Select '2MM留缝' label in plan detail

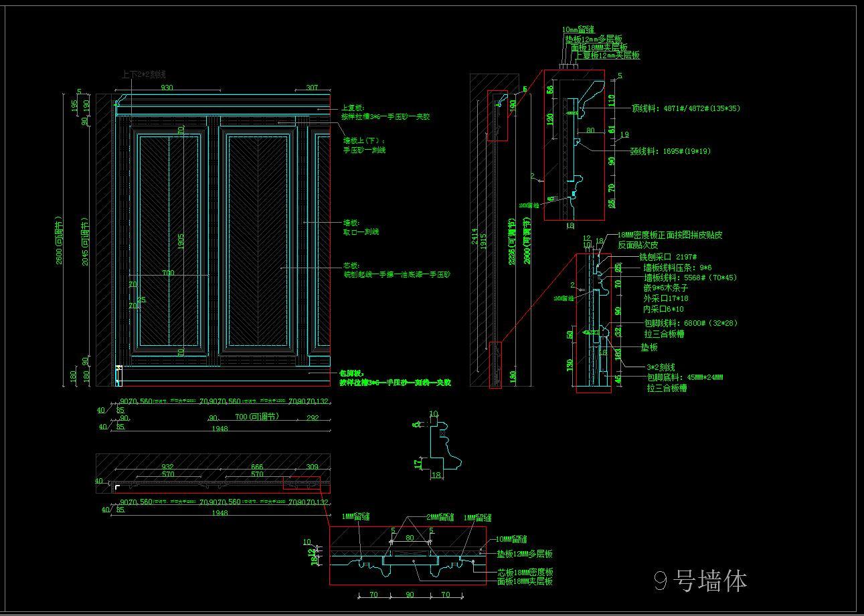click(x=440, y=518)
